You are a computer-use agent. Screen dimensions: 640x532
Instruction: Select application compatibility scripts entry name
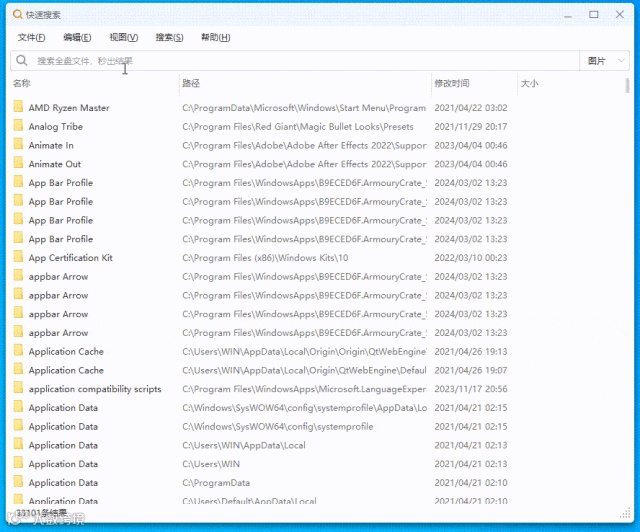point(95,389)
